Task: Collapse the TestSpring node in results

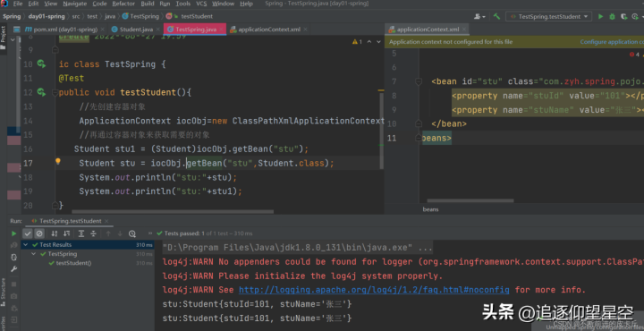Action: point(34,254)
